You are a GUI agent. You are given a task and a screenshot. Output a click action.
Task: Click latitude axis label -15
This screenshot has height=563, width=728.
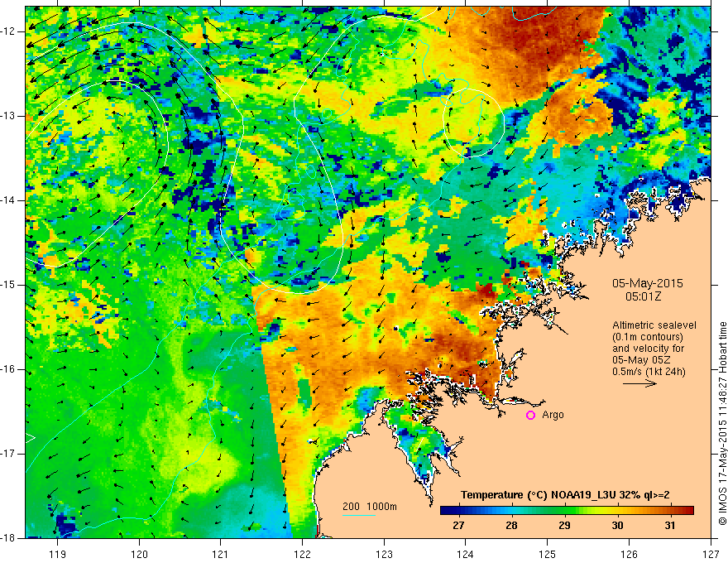(9, 285)
